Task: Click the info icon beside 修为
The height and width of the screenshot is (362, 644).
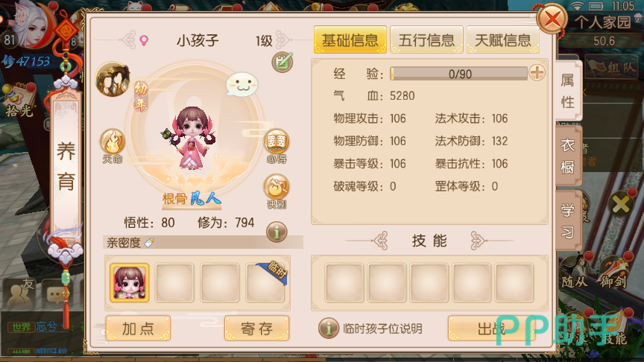Action: pyautogui.click(x=277, y=232)
